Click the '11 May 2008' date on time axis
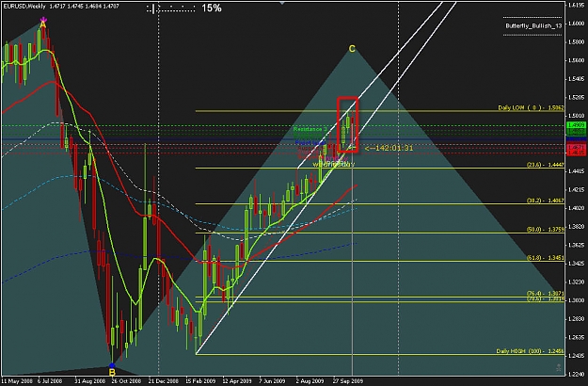 (17, 381)
